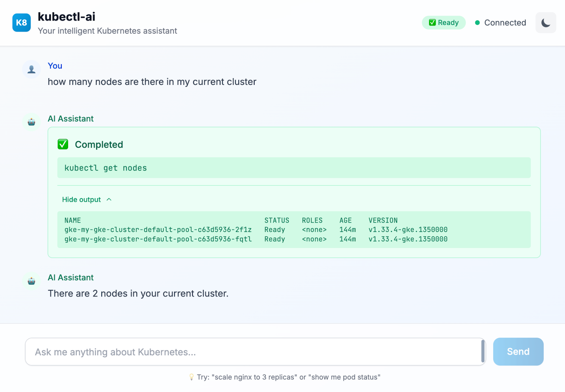Click the lightbulb hint icon
The height and width of the screenshot is (392, 565).
coord(191,377)
